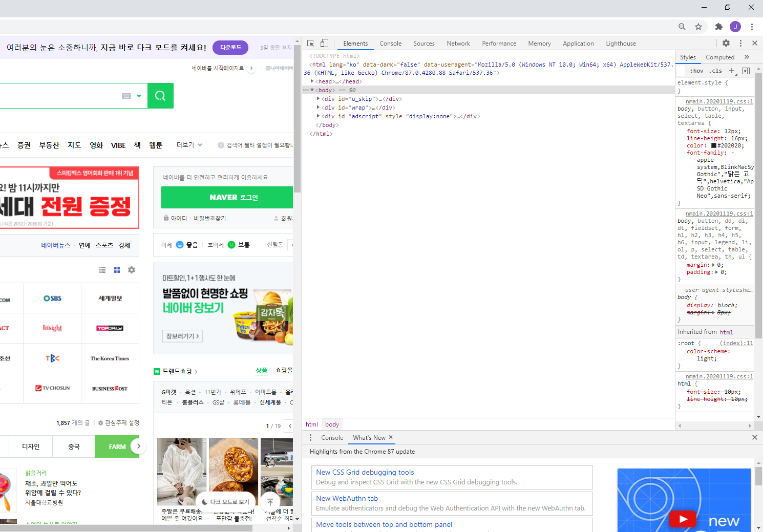
Task: Expand the div u_skip node
Action: [318, 98]
